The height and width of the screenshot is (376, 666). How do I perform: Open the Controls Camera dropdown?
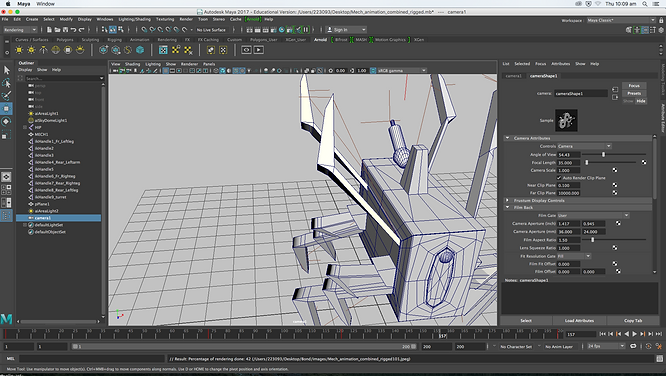click(x=584, y=146)
